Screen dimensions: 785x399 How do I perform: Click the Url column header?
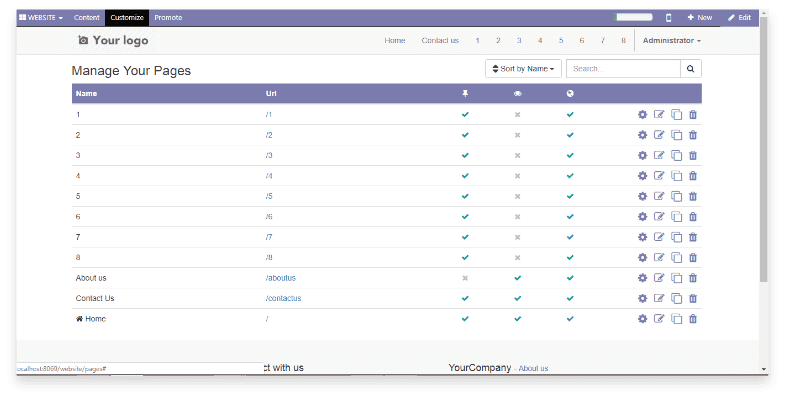tap(271, 94)
